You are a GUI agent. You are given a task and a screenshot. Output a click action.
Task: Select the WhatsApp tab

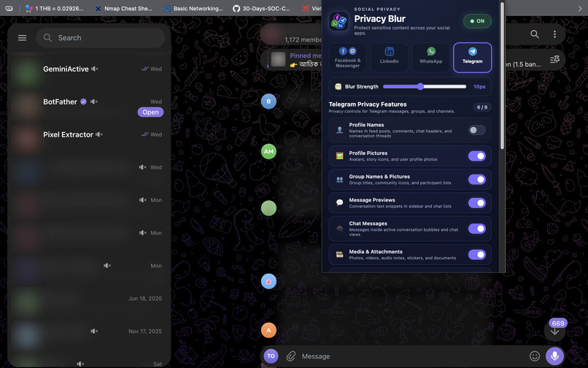pyautogui.click(x=431, y=58)
